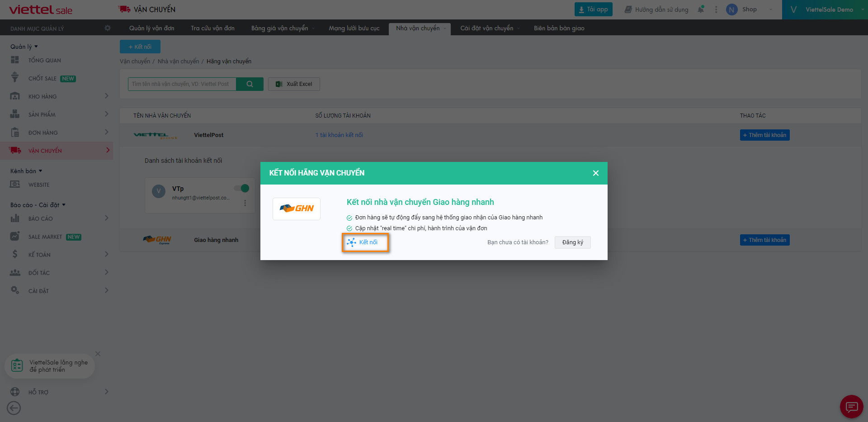This screenshot has height=422, width=868.
Task: Click the Đối tác people icon
Action: click(15, 272)
